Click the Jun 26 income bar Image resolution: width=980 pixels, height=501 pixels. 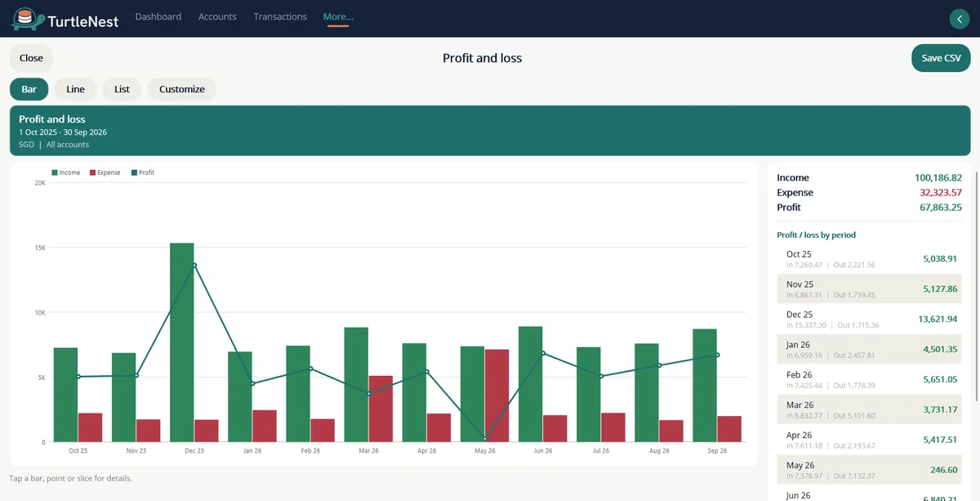tap(531, 384)
